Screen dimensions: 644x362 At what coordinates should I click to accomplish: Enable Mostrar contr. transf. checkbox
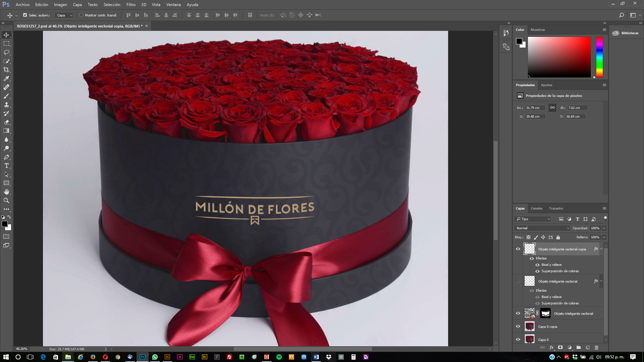81,15
